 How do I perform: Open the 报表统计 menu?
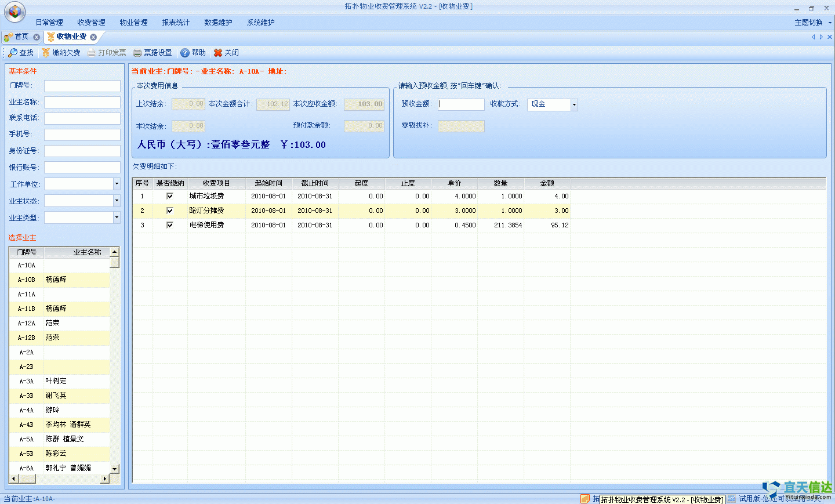pyautogui.click(x=176, y=23)
